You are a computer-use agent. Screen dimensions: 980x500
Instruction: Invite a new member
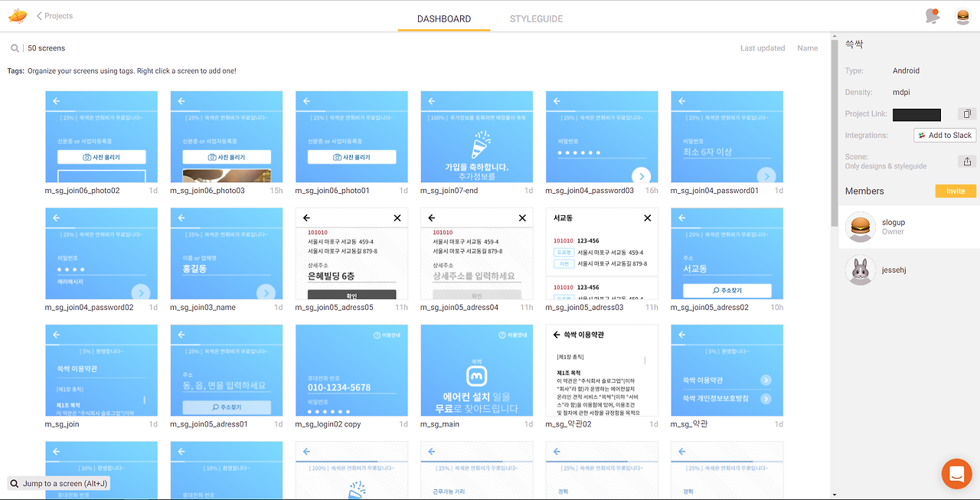tap(955, 191)
